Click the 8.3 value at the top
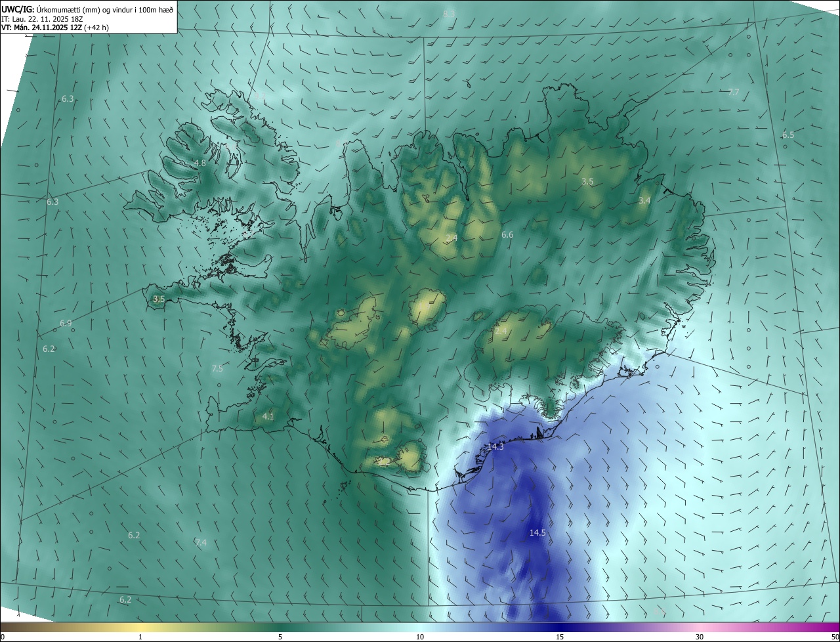 pyautogui.click(x=449, y=14)
